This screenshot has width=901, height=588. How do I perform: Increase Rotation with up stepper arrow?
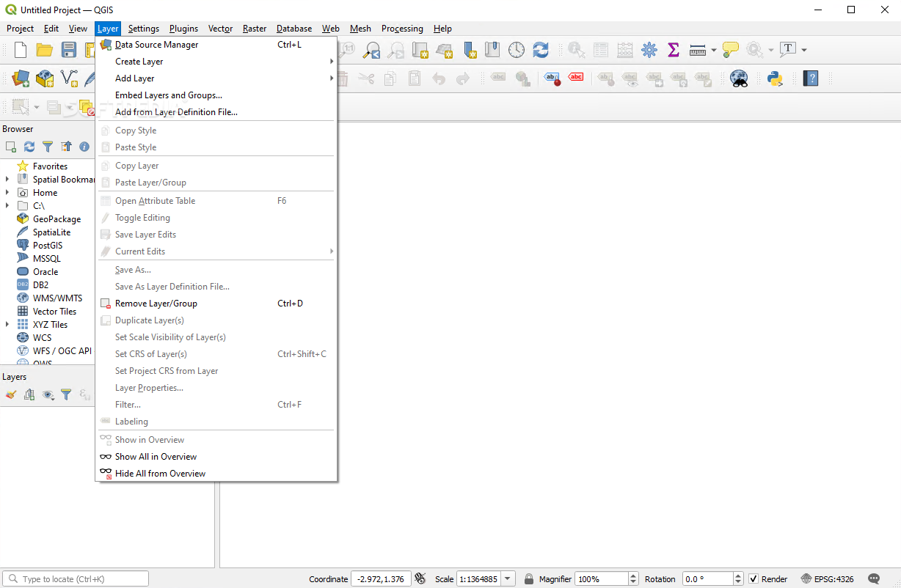click(739, 576)
